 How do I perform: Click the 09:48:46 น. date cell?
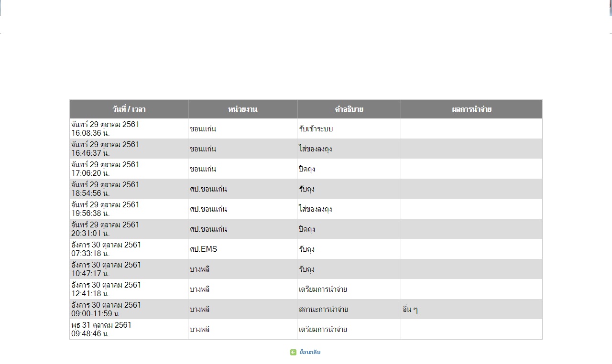pos(129,329)
